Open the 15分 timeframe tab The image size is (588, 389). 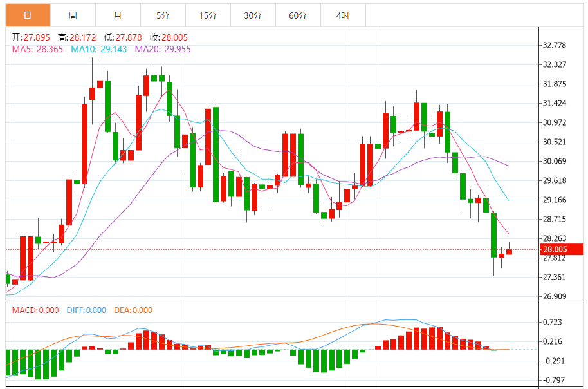coord(208,15)
